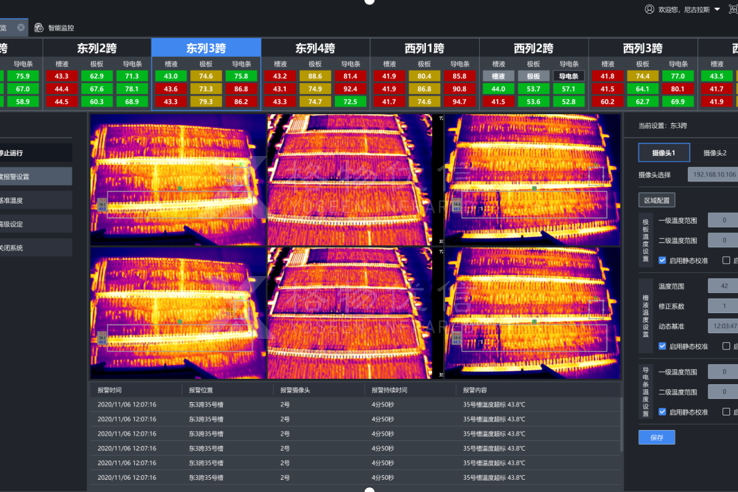The image size is (738, 492).
Task: Click the blue 保存 button
Action: (x=656, y=437)
